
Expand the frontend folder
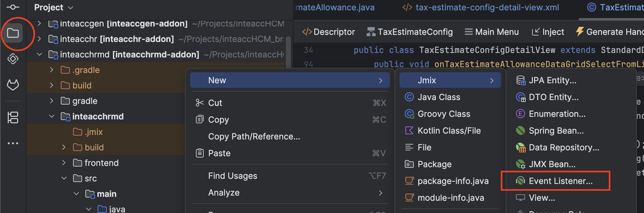(64, 163)
